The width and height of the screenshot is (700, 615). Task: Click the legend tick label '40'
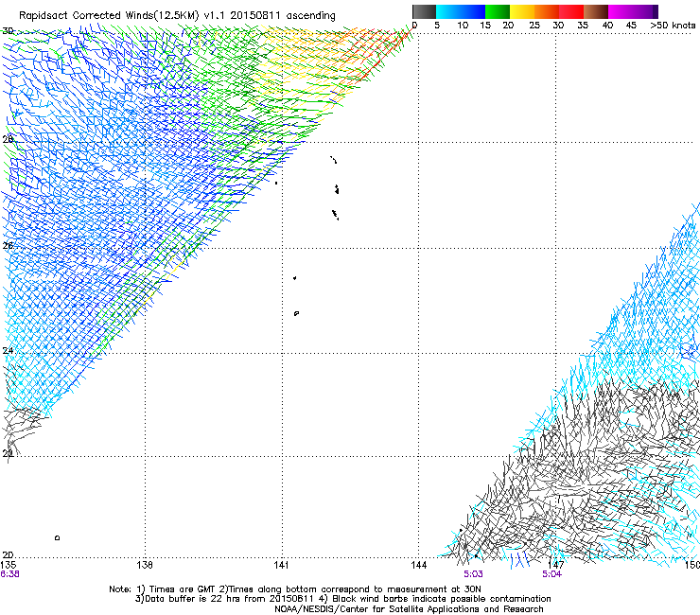pos(607,26)
